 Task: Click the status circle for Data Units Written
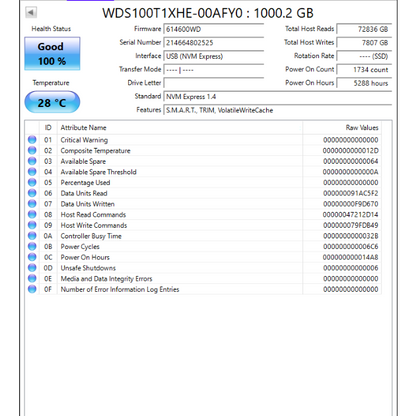tap(32, 204)
